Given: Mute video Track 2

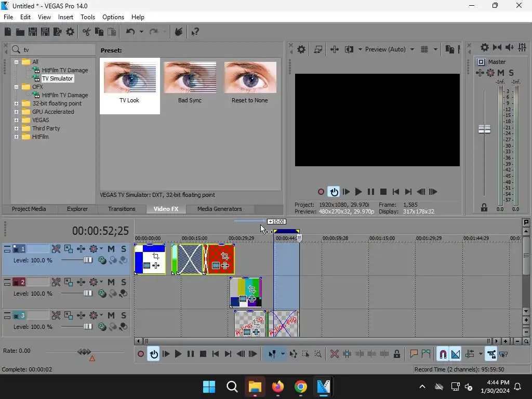Looking at the screenshot, I should coord(111,282).
